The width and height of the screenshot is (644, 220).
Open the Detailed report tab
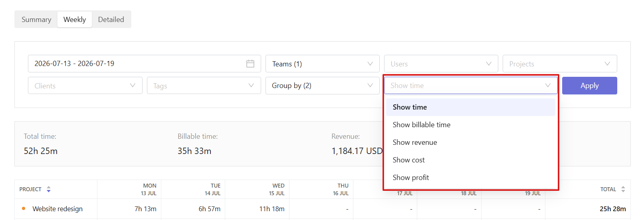pyautogui.click(x=111, y=20)
